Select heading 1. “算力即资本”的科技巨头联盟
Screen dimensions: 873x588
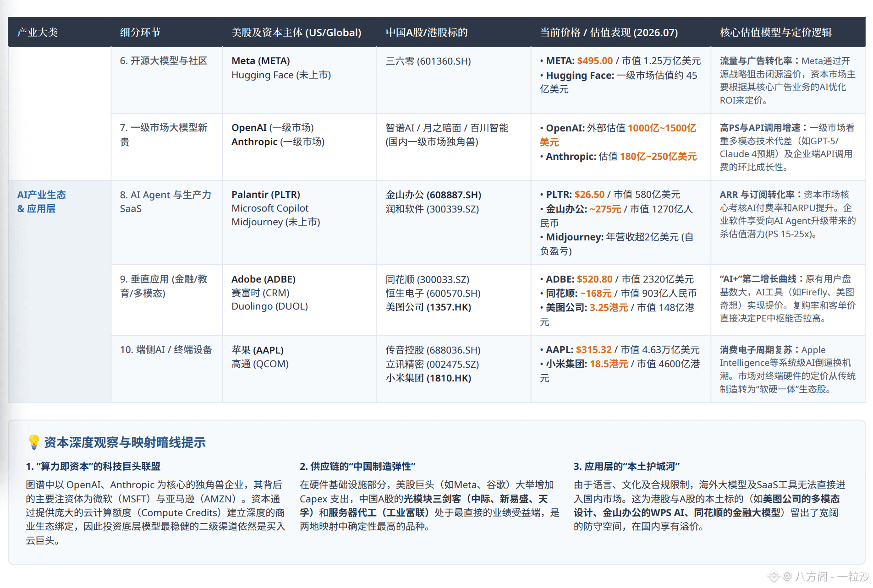pos(93,466)
